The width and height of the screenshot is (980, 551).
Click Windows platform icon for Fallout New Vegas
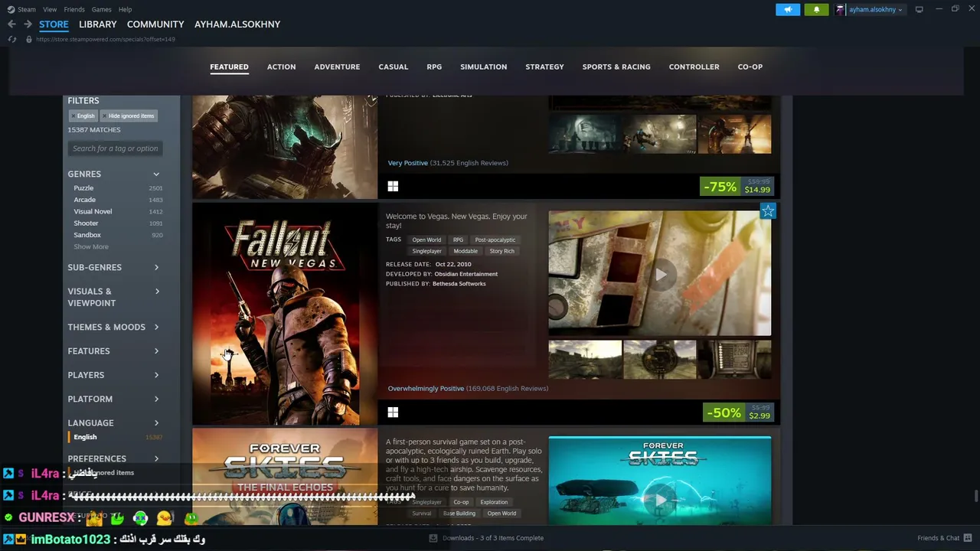[x=393, y=412]
